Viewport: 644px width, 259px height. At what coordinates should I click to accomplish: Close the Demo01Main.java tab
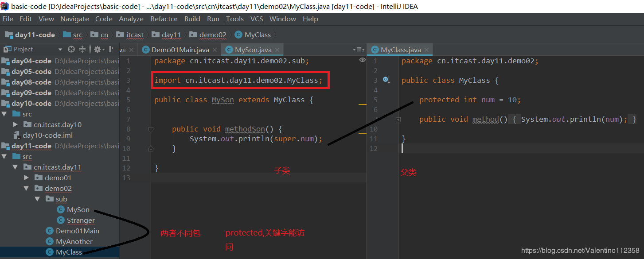pyautogui.click(x=215, y=50)
